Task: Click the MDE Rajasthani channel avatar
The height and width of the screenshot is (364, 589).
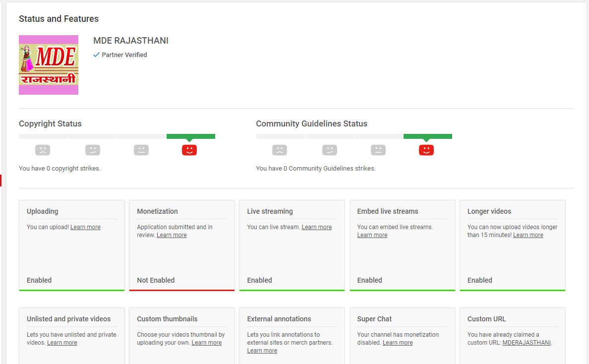Action: 49,65
